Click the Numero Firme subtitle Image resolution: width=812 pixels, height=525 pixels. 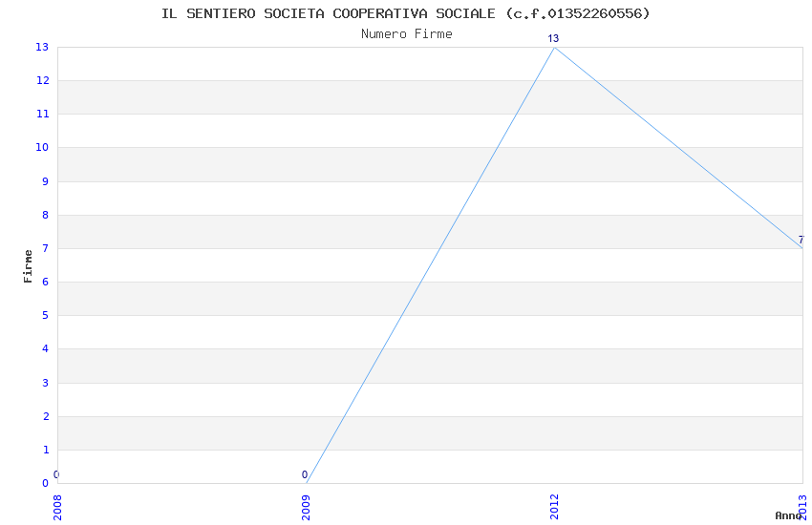[407, 34]
